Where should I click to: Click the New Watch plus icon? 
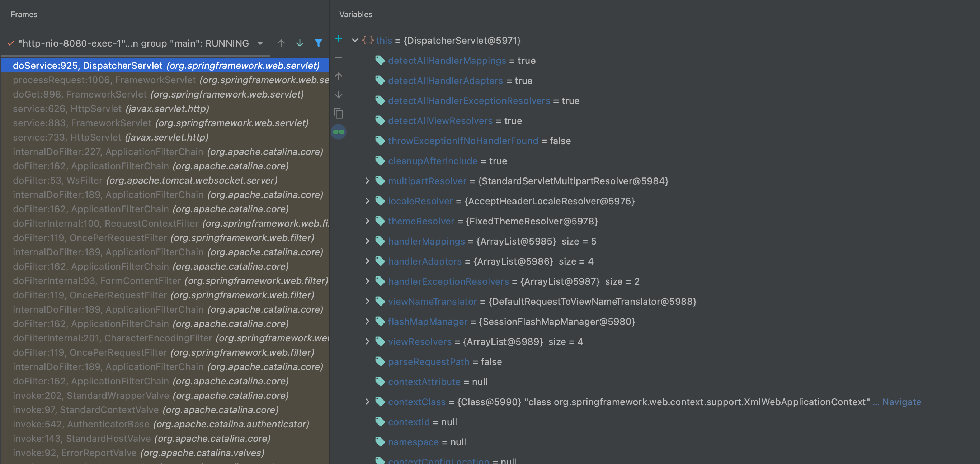[338, 39]
